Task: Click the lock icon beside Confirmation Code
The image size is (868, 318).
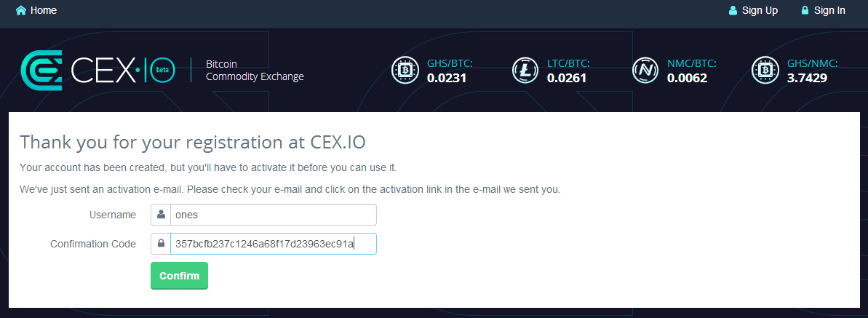Action: coord(161,244)
